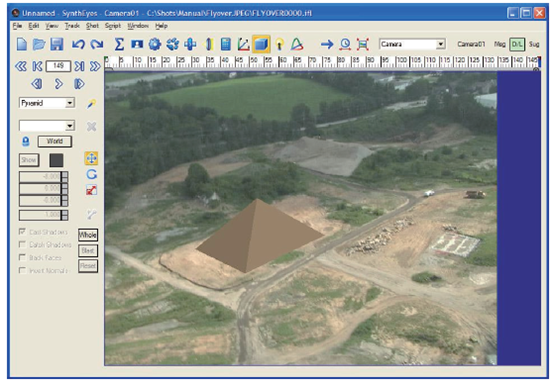Open the Edit menu
Viewport: 554px width, 383px height.
click(x=34, y=26)
